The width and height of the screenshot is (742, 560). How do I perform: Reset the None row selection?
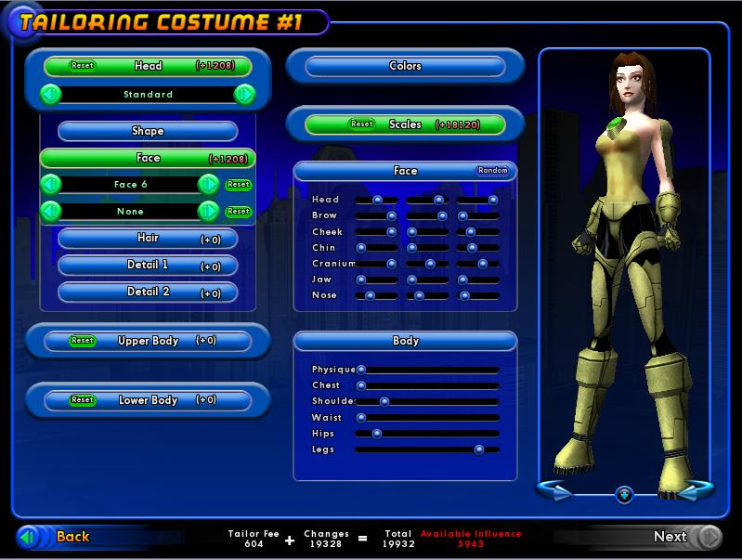coord(238,211)
